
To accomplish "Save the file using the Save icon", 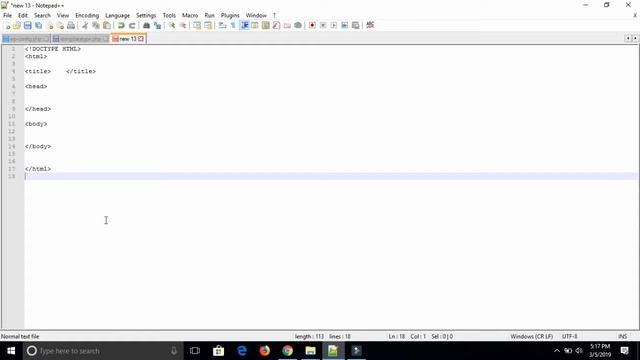I will tap(27, 25).
